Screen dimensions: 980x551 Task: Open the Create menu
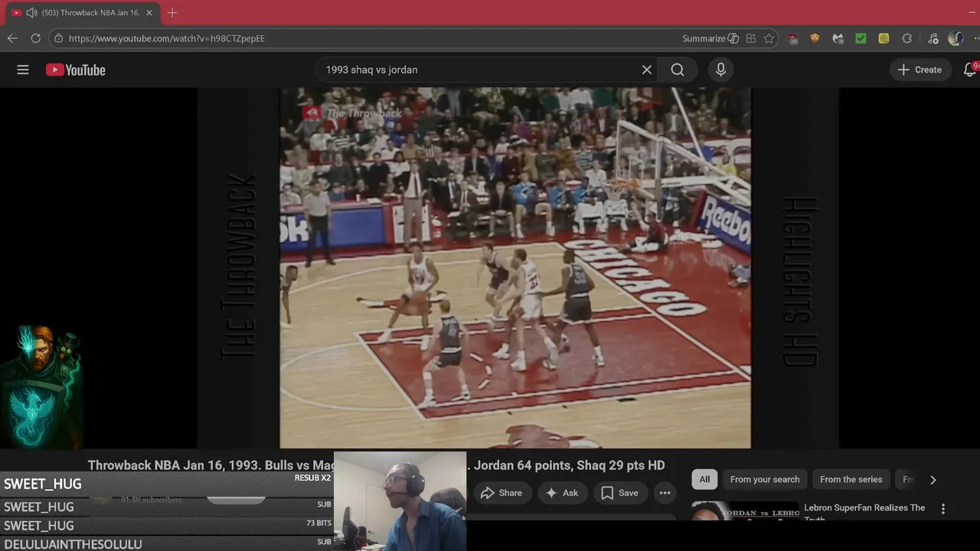pos(920,70)
